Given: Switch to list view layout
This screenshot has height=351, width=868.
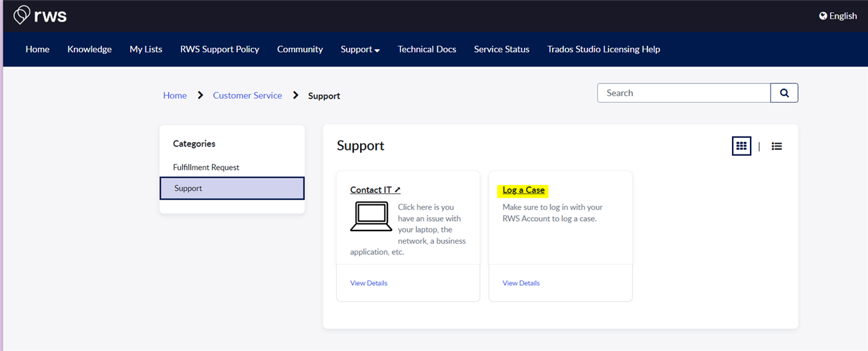Looking at the screenshot, I should (x=777, y=146).
